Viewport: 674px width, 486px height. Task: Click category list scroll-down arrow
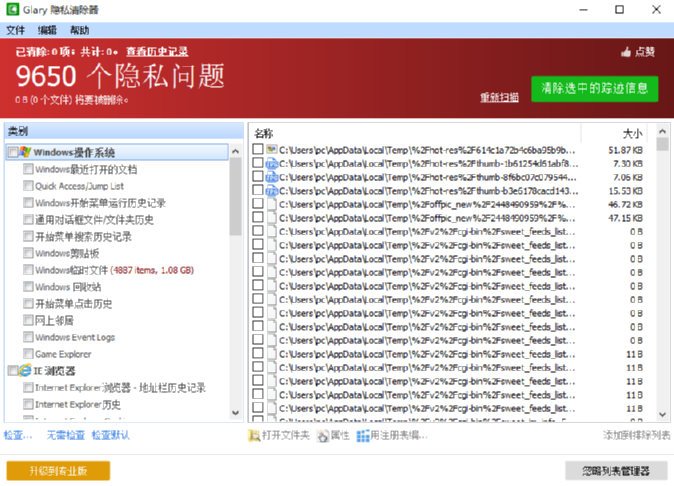pos(236,413)
